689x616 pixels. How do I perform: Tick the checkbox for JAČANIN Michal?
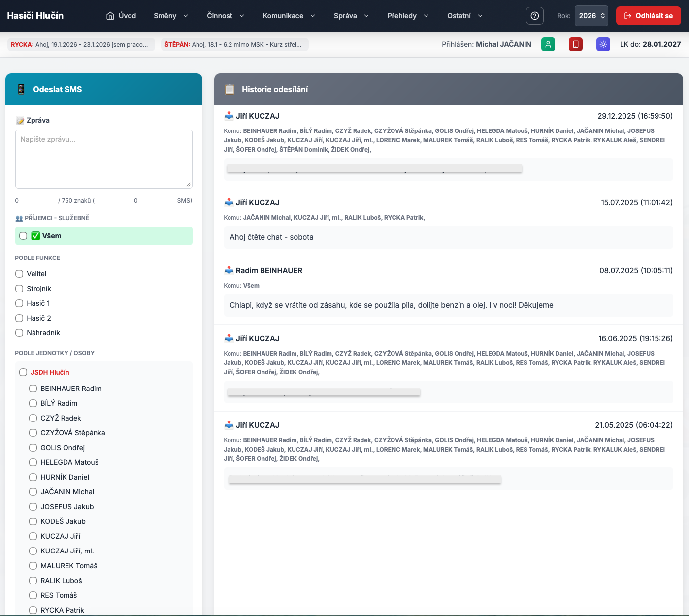(x=33, y=492)
